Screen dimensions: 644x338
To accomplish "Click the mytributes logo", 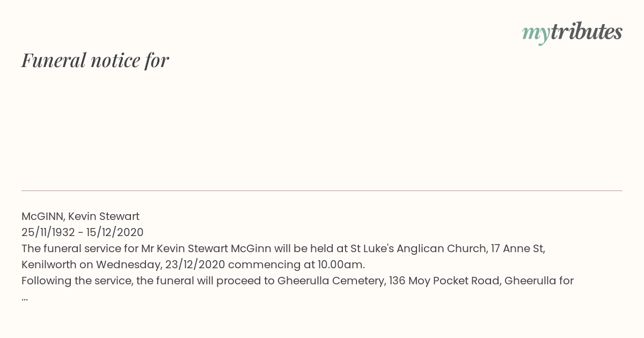I will tap(572, 33).
